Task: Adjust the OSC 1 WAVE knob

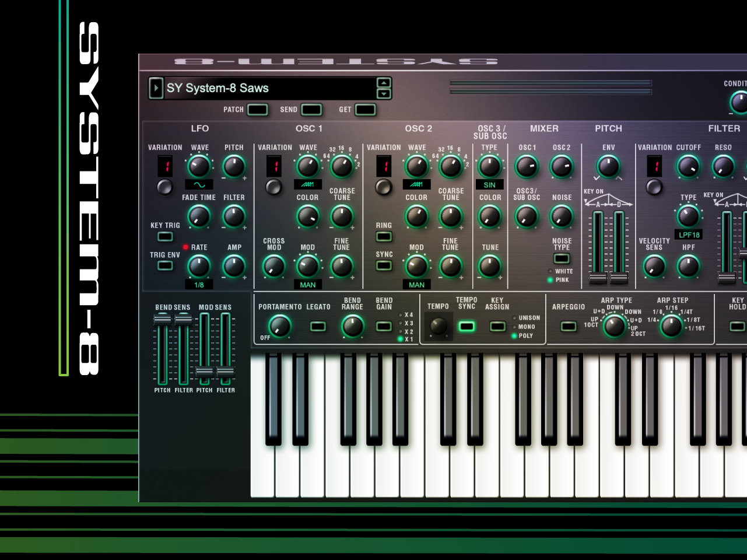Action: 307,167
